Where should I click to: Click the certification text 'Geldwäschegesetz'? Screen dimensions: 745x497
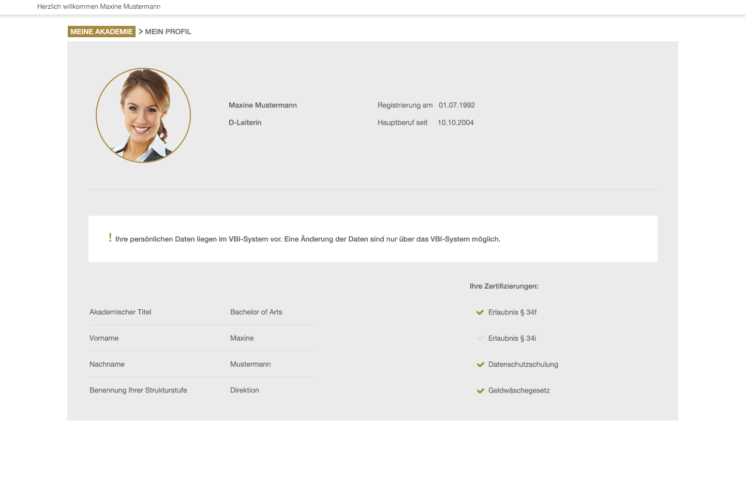pos(519,391)
